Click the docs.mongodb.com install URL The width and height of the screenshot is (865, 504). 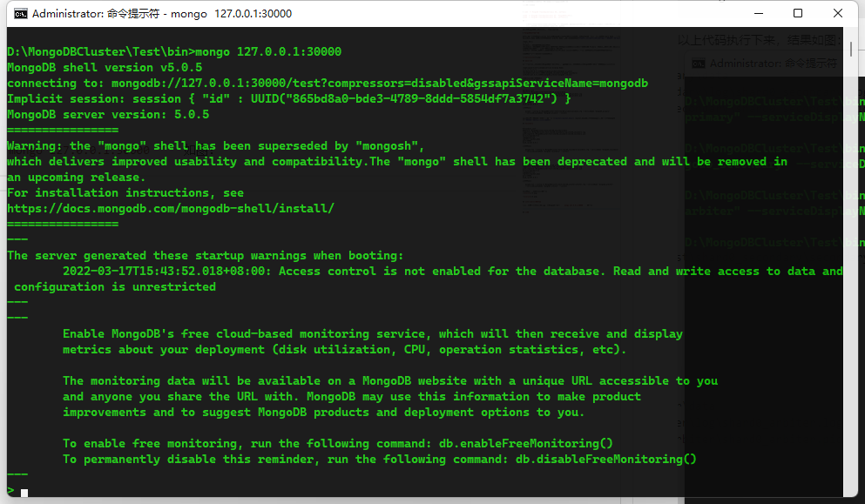coord(171,209)
